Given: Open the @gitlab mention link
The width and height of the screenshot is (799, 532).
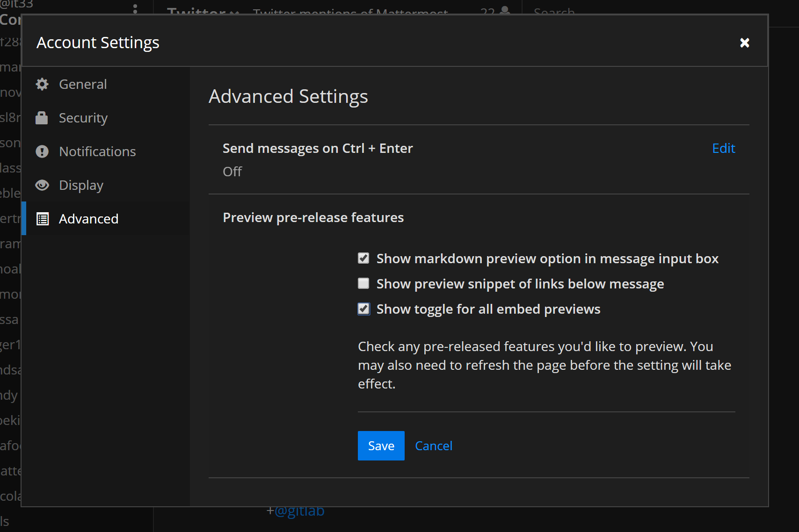Looking at the screenshot, I should point(299,511).
